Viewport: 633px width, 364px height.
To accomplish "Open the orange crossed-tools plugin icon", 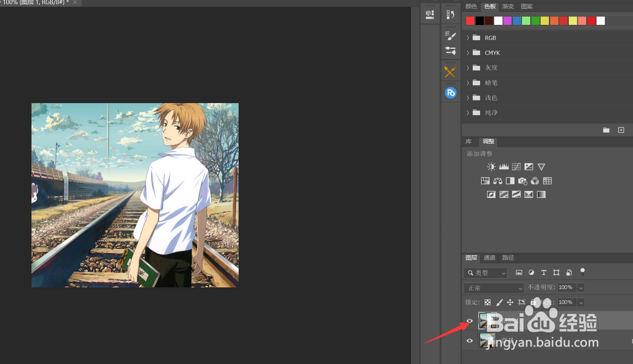I will 450,72.
